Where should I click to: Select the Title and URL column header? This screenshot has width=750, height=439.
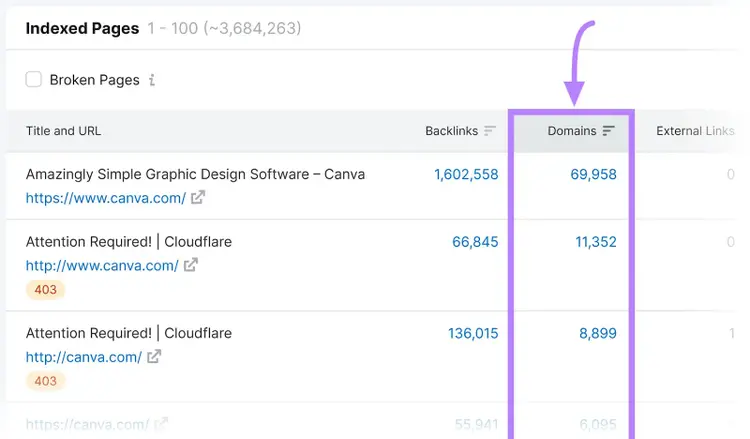point(63,131)
